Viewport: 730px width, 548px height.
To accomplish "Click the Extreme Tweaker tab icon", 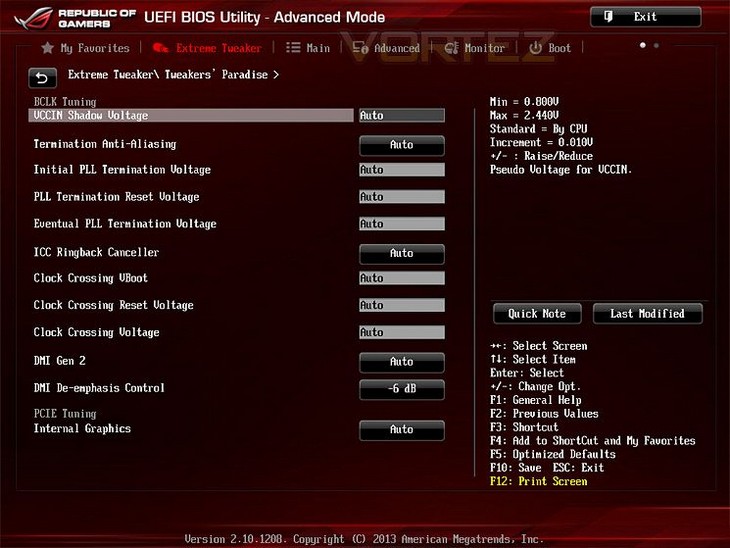I will point(161,48).
